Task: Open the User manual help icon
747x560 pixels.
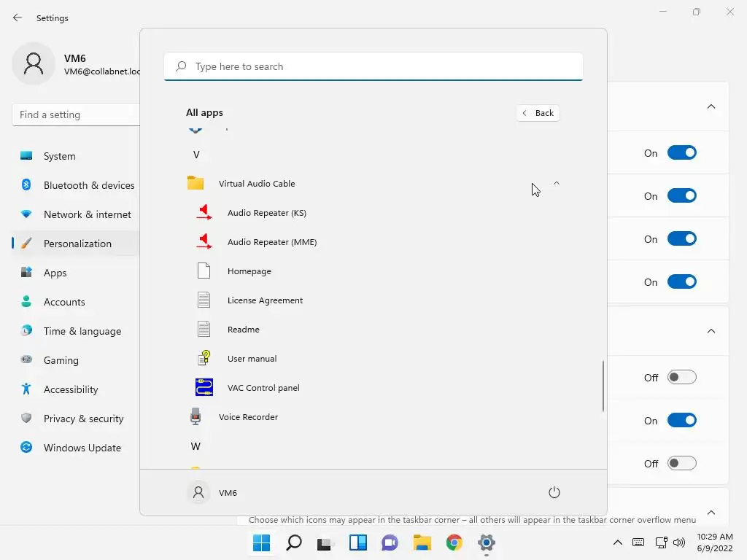Action: point(204,358)
